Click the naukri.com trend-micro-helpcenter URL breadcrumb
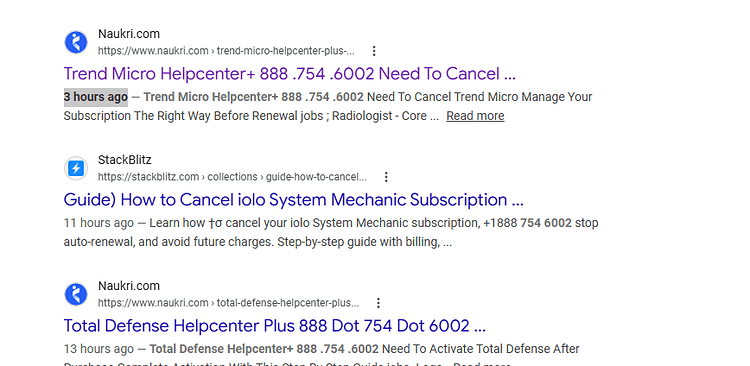 point(226,51)
